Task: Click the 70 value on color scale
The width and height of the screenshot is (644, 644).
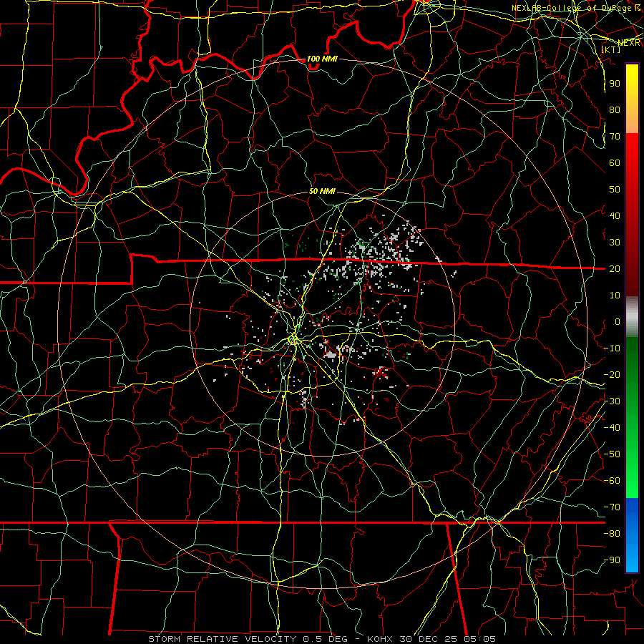Action: pos(615,137)
